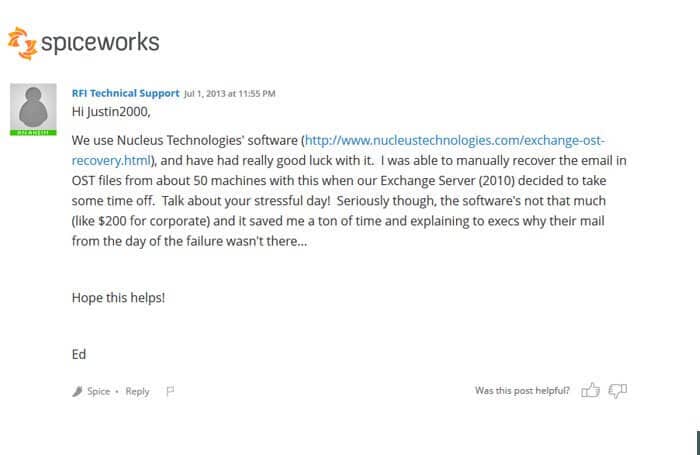Select the Spice text label
Image resolution: width=700 pixels, height=455 pixels.
(x=99, y=392)
